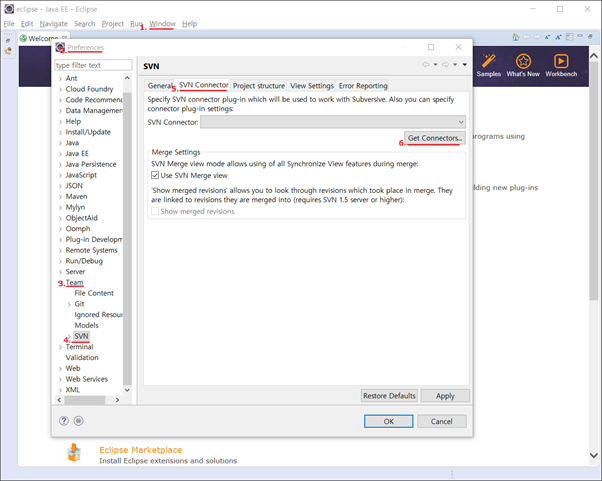Click the restore view icon at toolbar's end
602x481 pixels.
[590, 36]
